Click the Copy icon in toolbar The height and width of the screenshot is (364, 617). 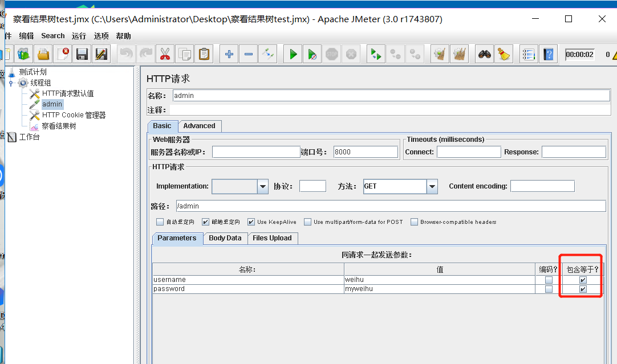185,54
